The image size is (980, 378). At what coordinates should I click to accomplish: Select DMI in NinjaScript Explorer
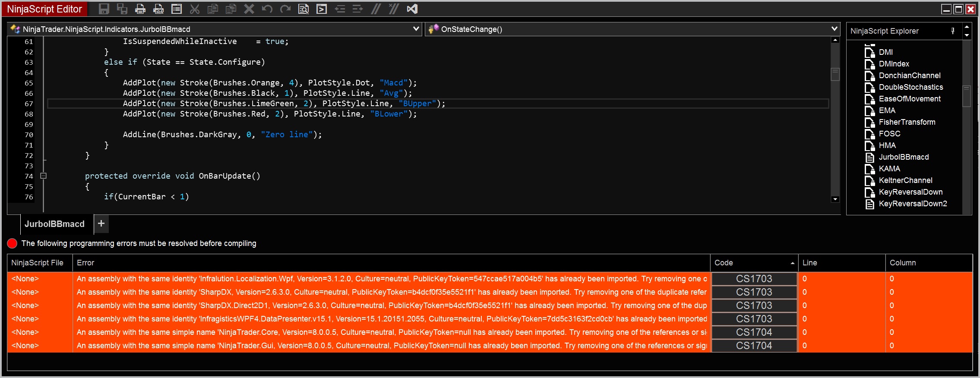[x=885, y=52]
